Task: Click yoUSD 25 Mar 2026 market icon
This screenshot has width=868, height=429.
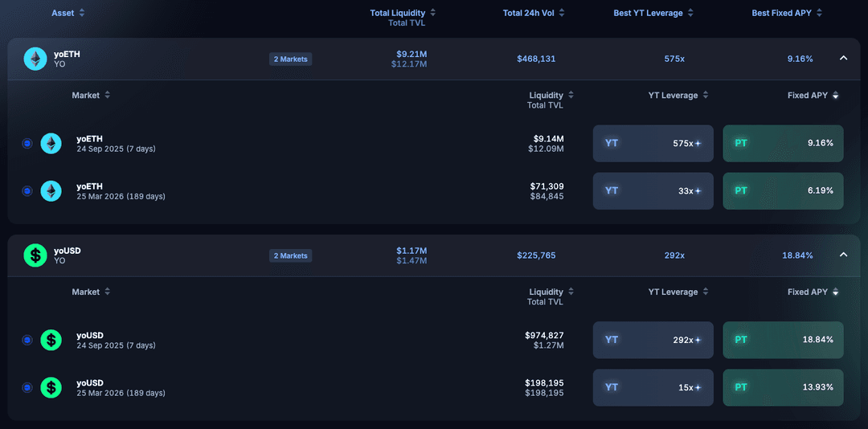Action: coord(51,388)
